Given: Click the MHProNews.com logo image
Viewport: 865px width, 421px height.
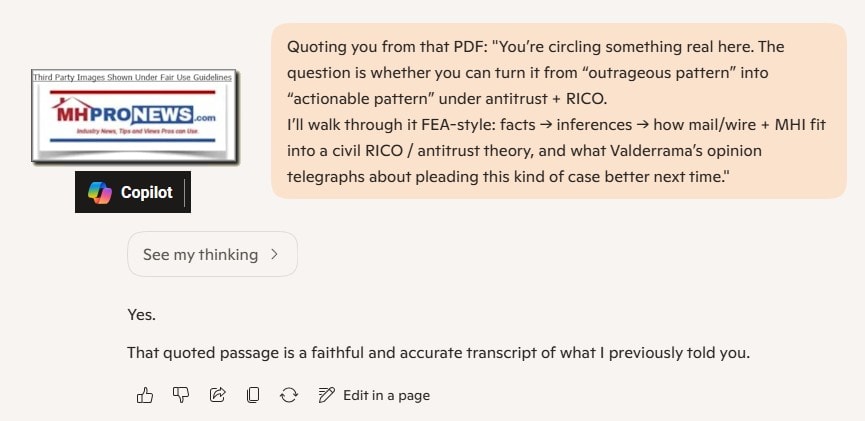Looking at the screenshot, I should (x=133, y=118).
